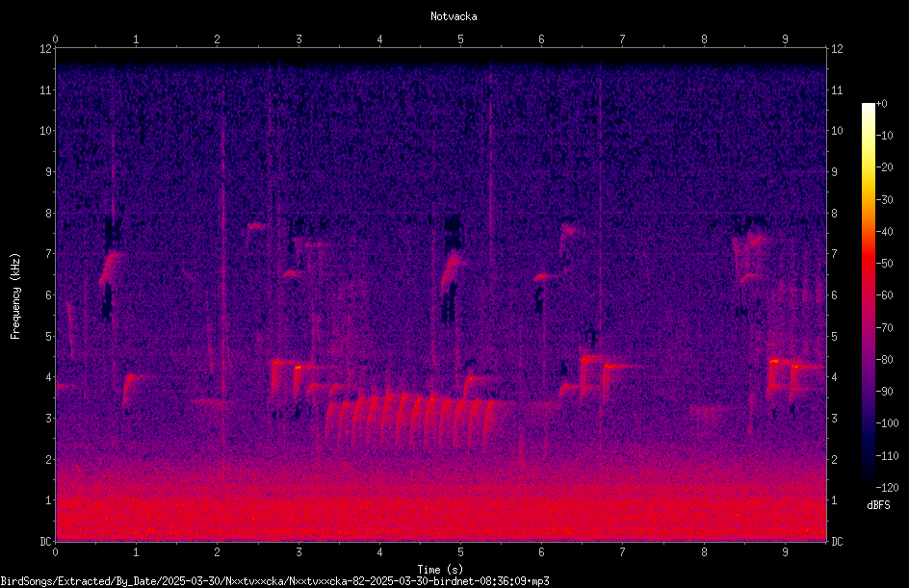Click the -50 value on the dBFS scale
This screenshot has height=588, width=909.
tap(884, 264)
